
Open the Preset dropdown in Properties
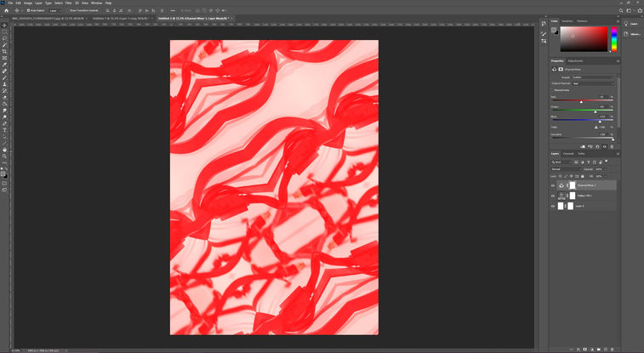click(x=593, y=77)
